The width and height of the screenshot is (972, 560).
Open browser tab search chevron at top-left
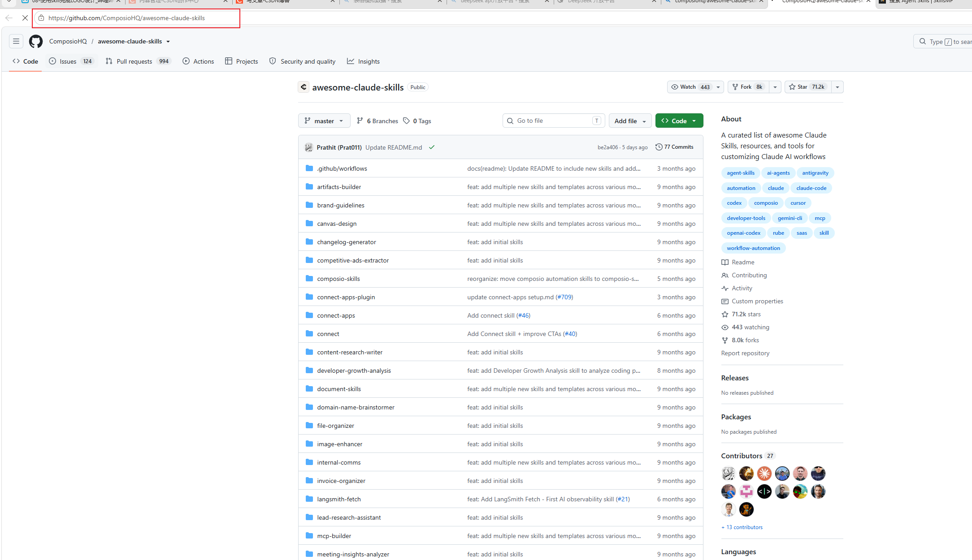coord(9,2)
